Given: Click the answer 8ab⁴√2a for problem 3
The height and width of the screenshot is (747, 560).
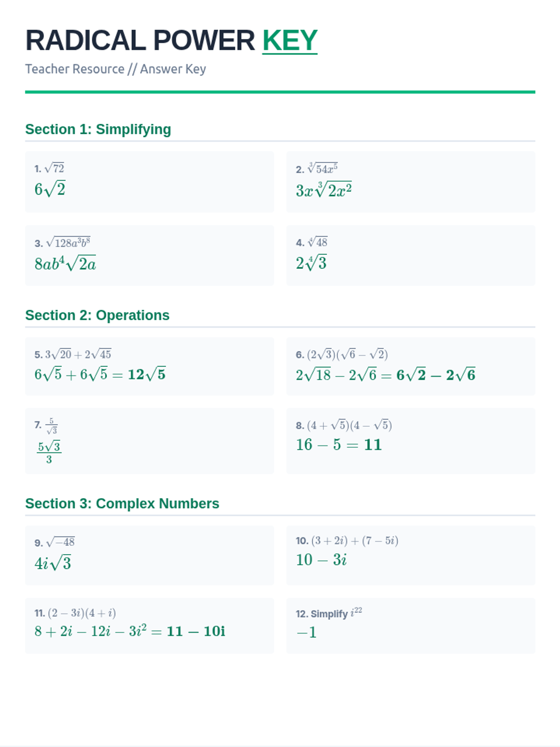Looking at the screenshot, I should (65, 264).
